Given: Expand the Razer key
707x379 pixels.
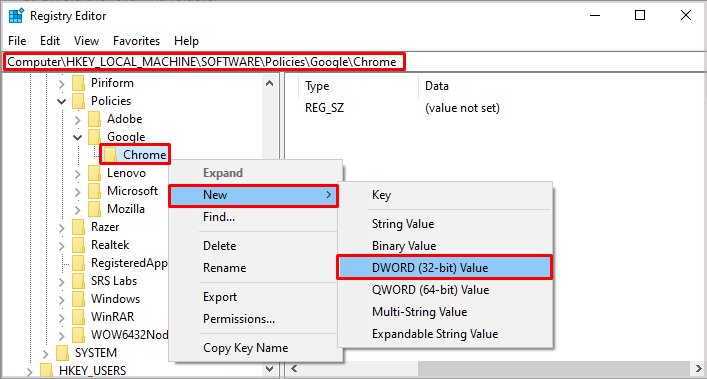Looking at the screenshot, I should click(62, 228).
